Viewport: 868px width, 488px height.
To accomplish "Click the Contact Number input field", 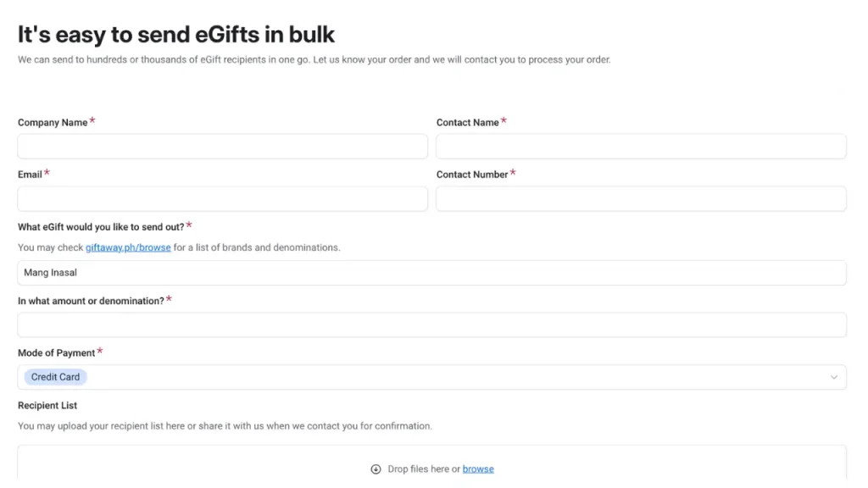I will coord(641,198).
